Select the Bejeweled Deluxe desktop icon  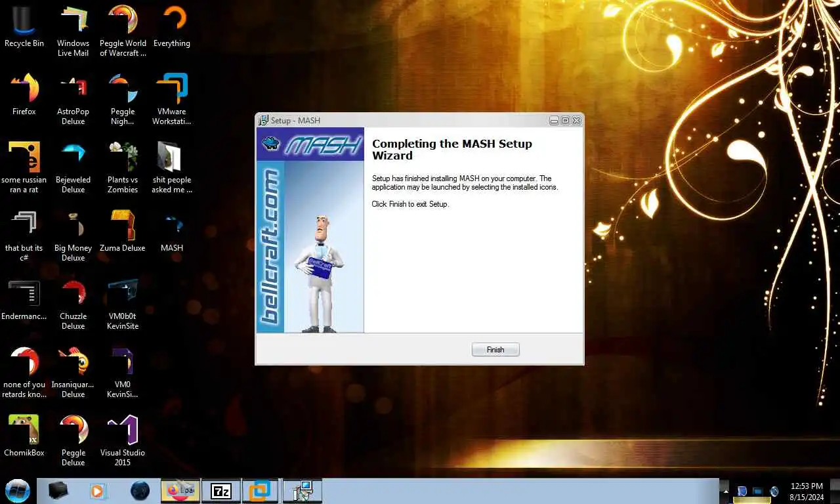(73, 168)
